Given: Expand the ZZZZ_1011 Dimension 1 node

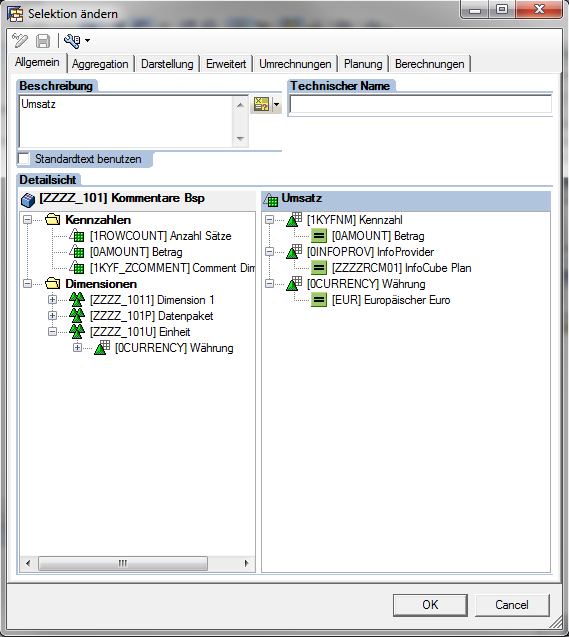Looking at the screenshot, I should click(52, 300).
